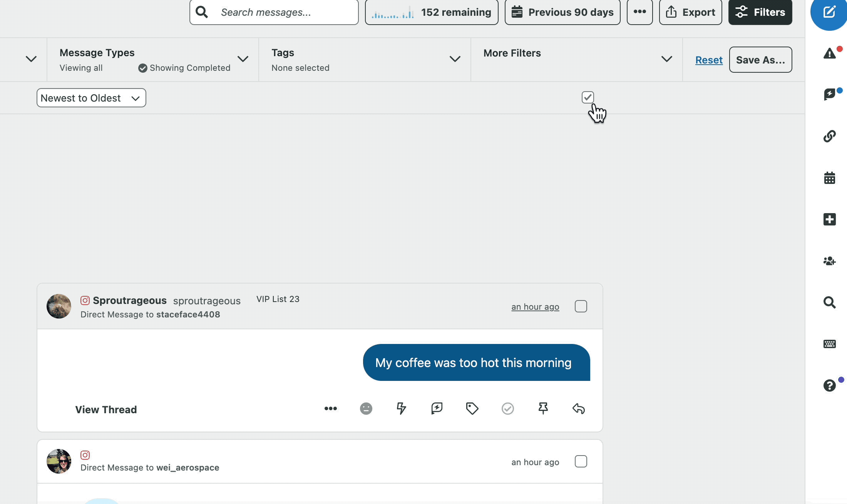Reply to the Sproutrageous message
847x504 pixels.
click(579, 409)
